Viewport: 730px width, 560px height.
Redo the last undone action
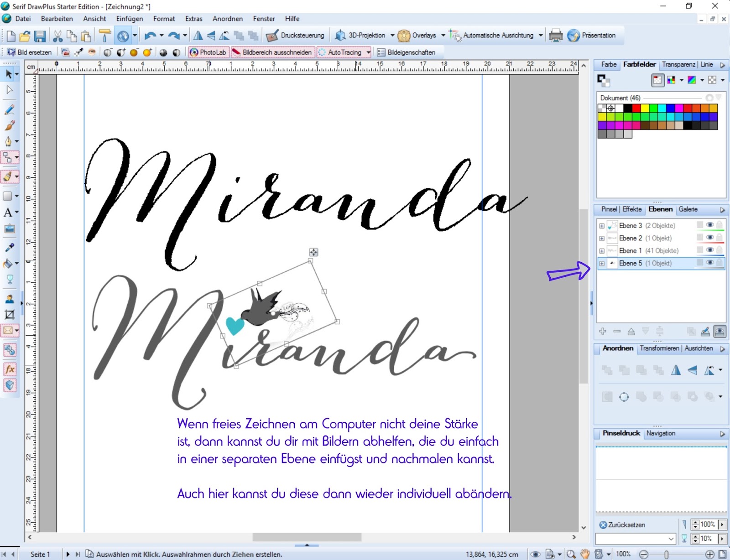174,36
